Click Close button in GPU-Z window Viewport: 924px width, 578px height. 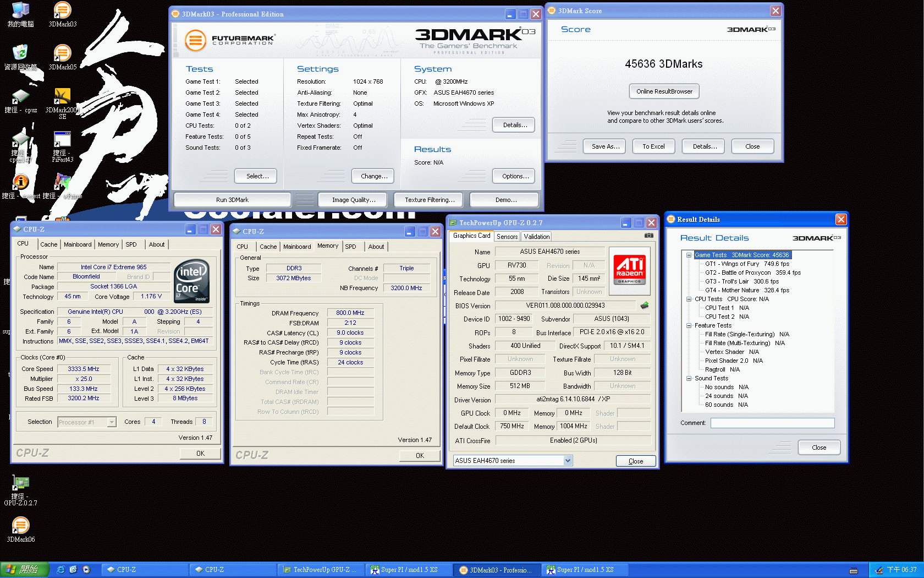click(635, 461)
